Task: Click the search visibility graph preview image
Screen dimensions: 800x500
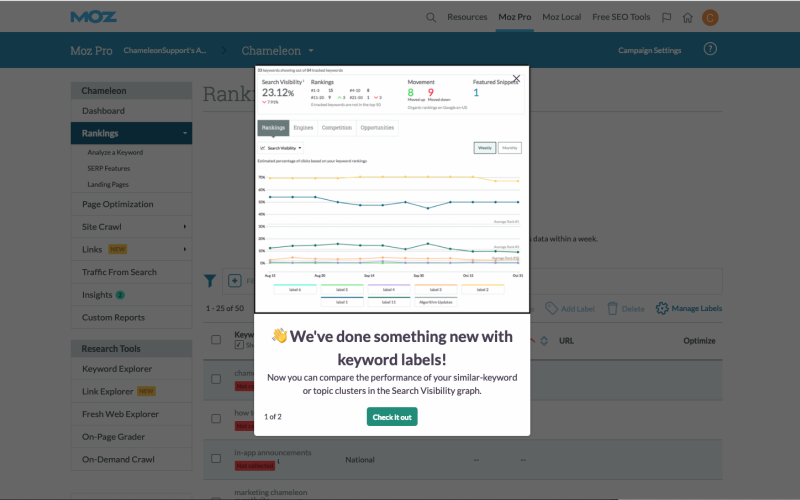Action: point(392,189)
